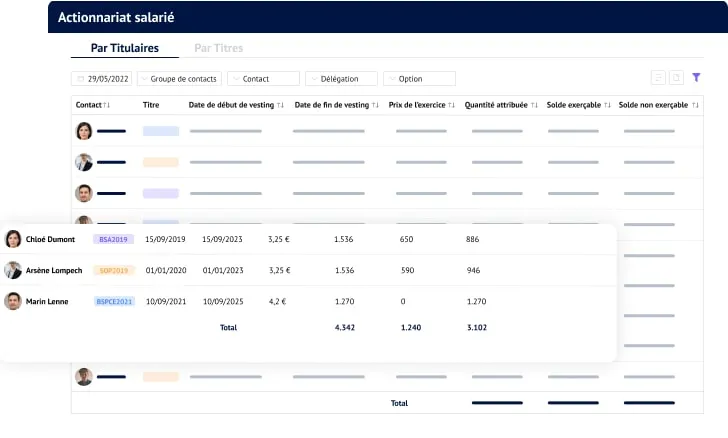Open the purple funnel filter icon

696,78
